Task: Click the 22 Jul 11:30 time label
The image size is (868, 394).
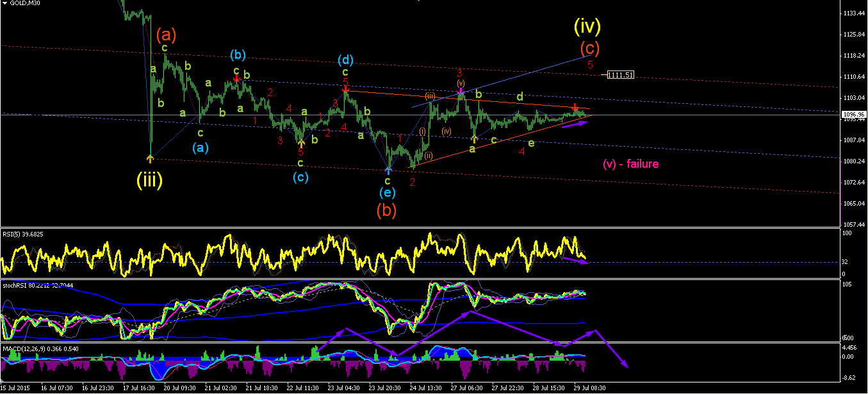Action: [x=302, y=388]
